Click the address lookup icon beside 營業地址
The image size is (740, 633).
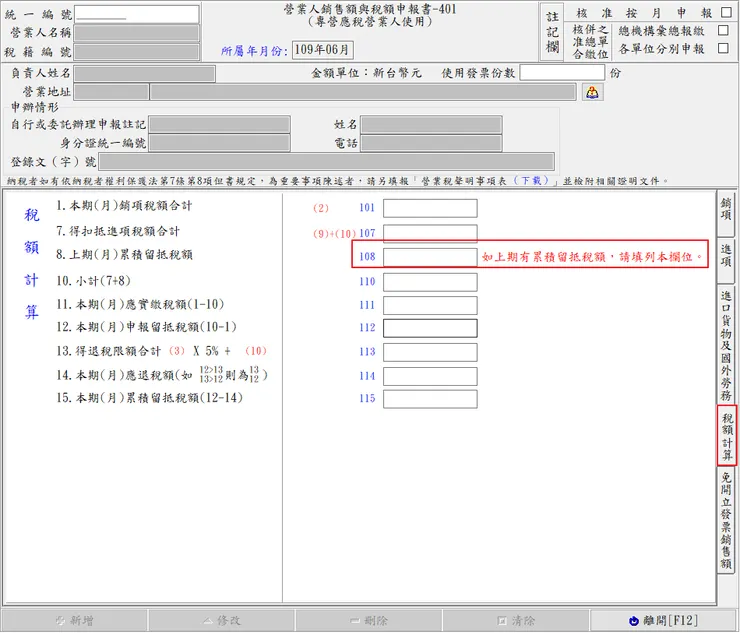592,92
